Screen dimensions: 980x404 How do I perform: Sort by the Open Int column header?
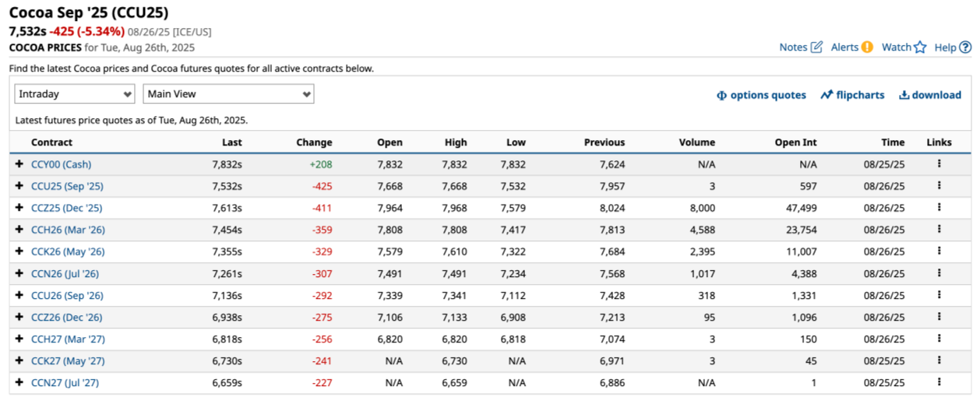pos(795,142)
